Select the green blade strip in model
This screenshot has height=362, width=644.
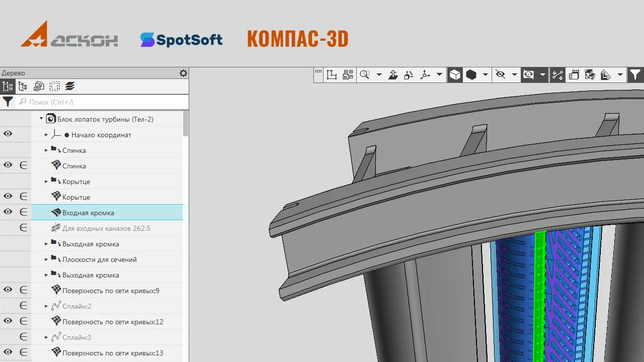coord(540,297)
